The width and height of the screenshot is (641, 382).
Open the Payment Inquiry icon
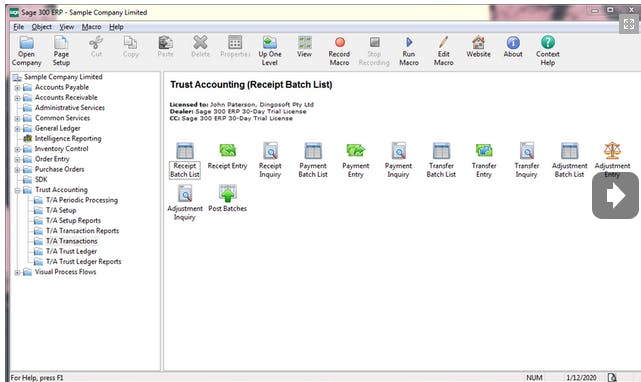pyautogui.click(x=398, y=160)
